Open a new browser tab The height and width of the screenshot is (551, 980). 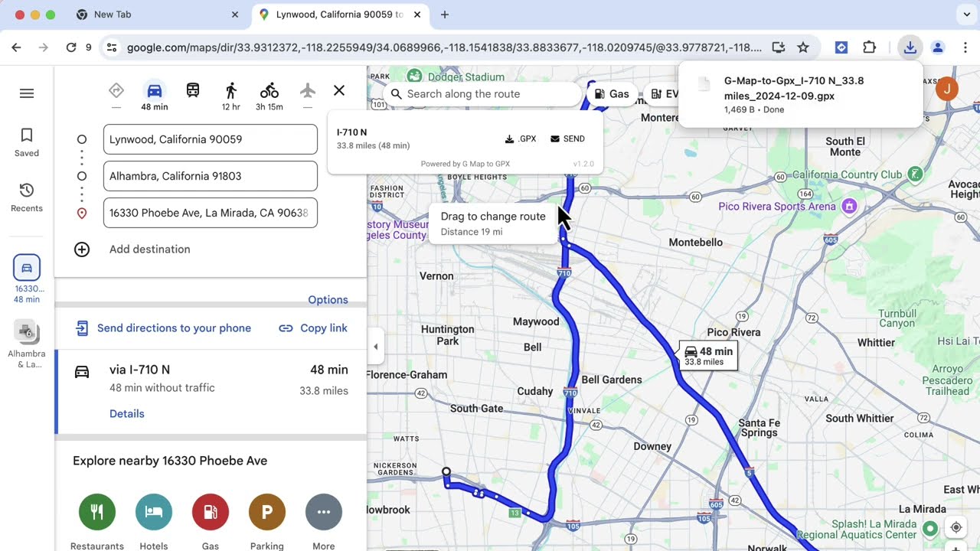point(445,15)
